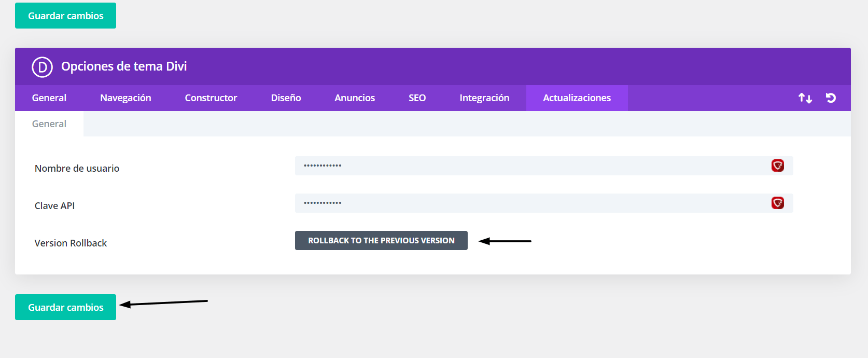Click the top Guardar cambios button
868x358 pixels.
(65, 16)
